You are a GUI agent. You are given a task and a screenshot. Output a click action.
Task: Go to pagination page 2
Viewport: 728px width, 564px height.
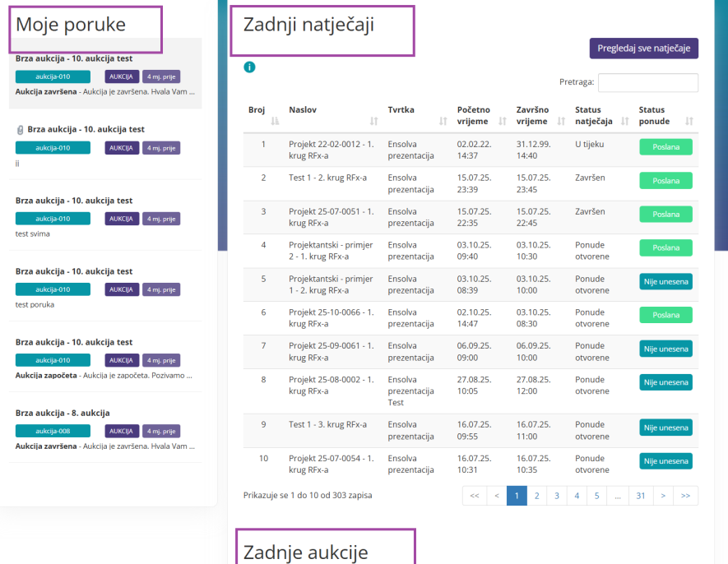(x=537, y=496)
